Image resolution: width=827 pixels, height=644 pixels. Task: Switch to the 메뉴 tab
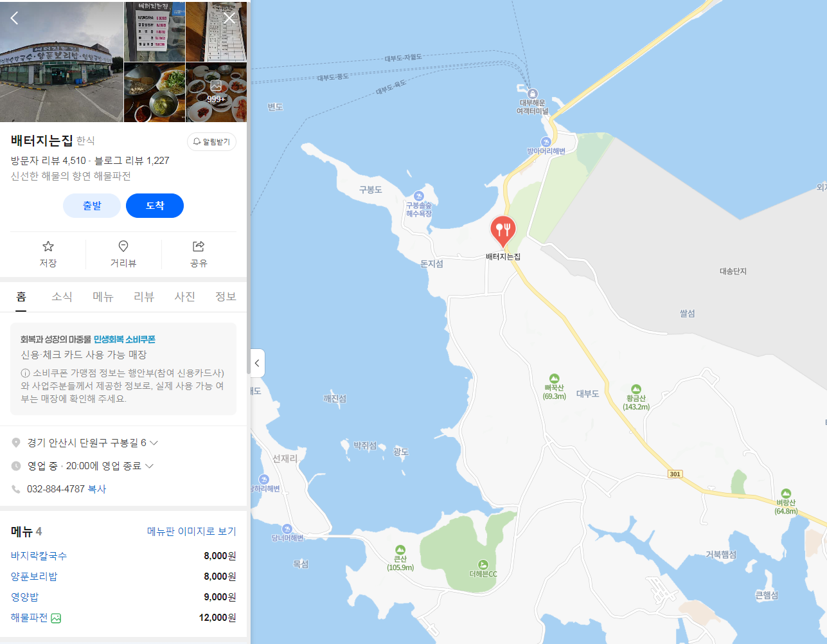point(103,297)
